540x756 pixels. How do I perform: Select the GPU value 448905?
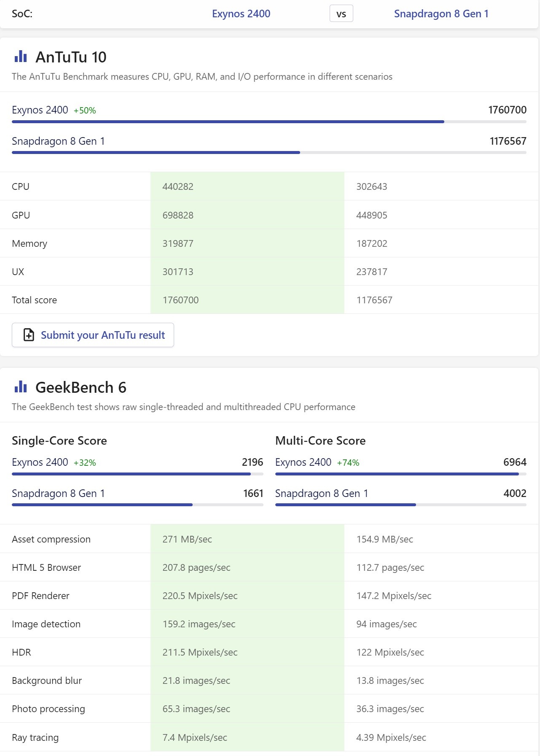pos(372,215)
